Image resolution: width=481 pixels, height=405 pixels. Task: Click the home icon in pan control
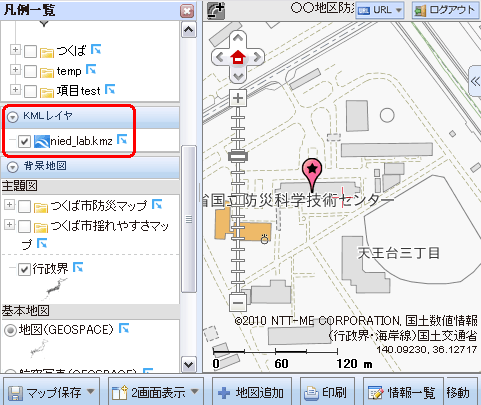tap(238, 57)
